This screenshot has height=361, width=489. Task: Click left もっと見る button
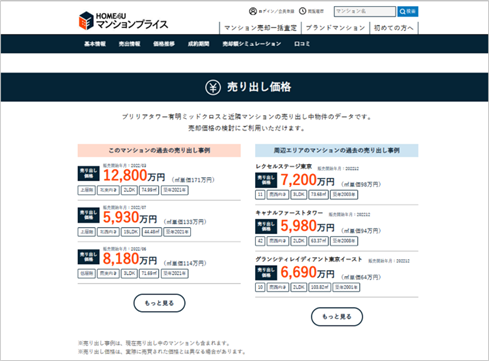pyautogui.click(x=159, y=303)
